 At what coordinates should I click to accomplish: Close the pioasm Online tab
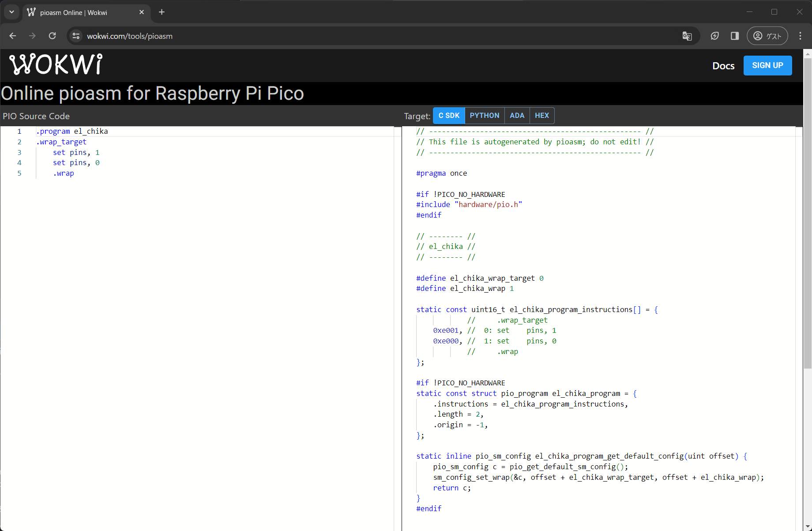click(x=142, y=12)
